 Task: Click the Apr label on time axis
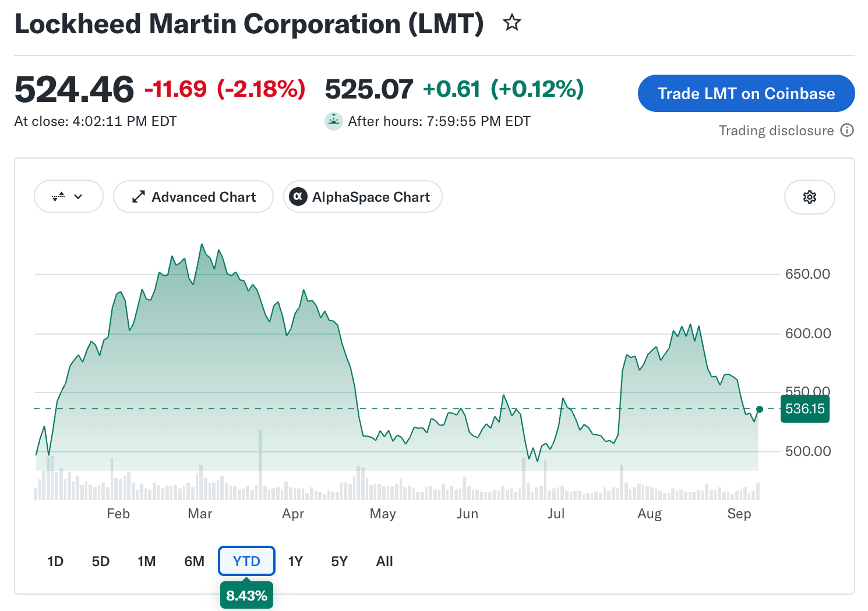293,514
